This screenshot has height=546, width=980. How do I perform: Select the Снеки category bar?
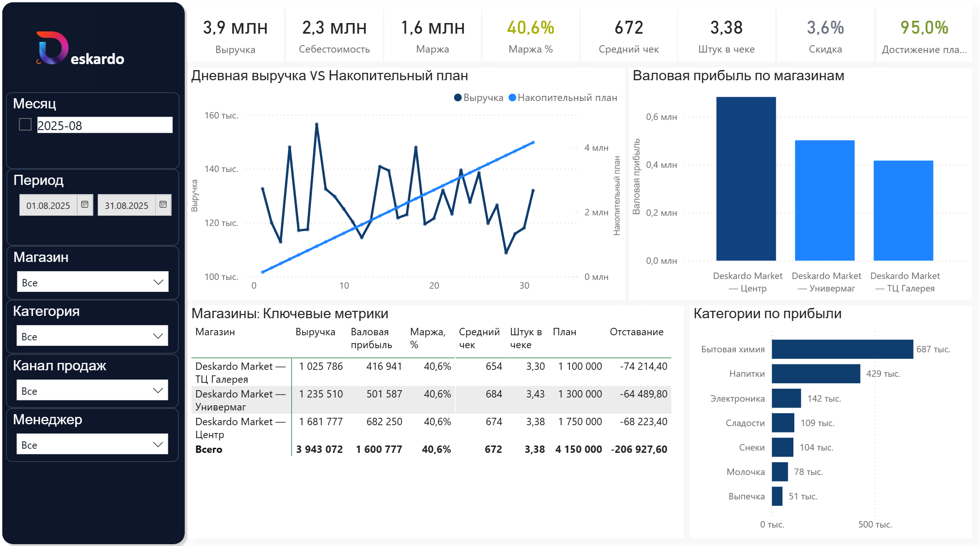point(783,447)
